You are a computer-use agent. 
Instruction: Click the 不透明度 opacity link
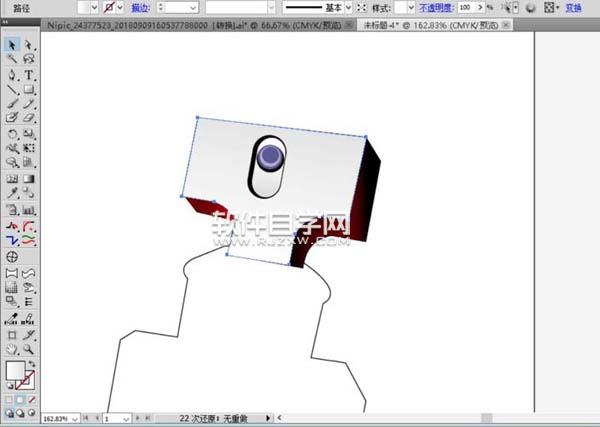click(435, 7)
